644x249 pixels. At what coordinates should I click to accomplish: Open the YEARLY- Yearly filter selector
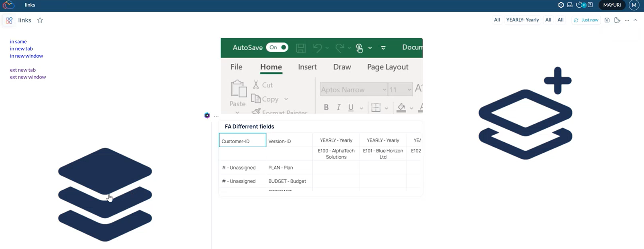coord(522,20)
